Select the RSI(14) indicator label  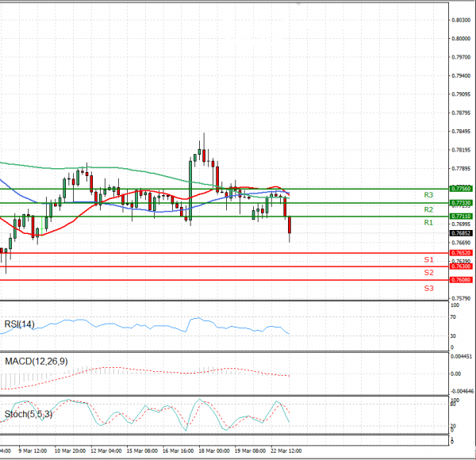point(18,324)
